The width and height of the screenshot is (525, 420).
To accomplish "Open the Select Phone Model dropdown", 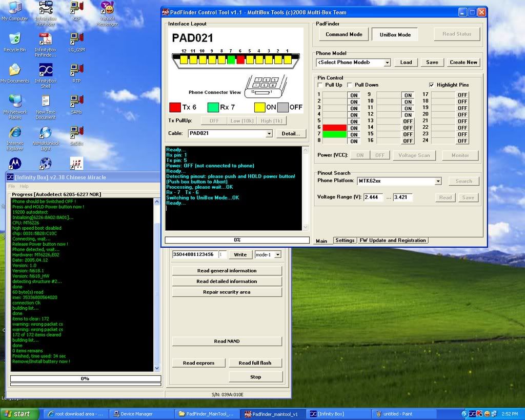I will click(387, 63).
